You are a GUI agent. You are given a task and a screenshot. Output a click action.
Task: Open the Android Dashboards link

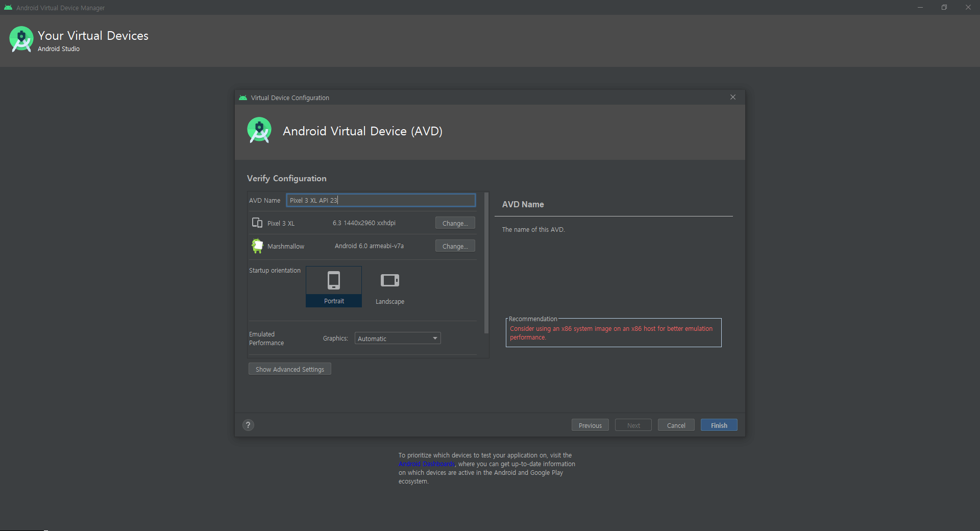427,464
